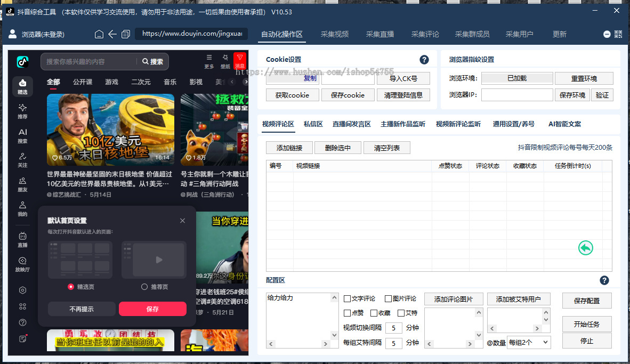The height and width of the screenshot is (364, 630).
Task: Open the AI 搜索 sidebar item
Action: 22,135
